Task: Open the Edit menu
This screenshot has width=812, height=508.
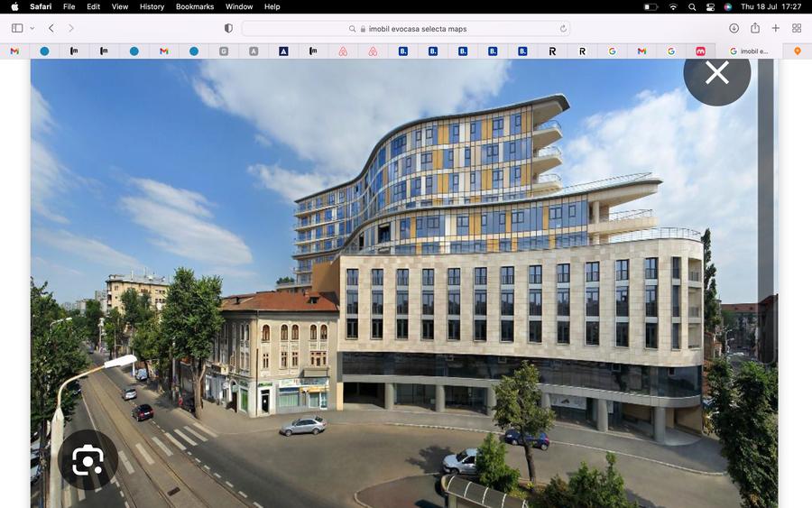Action: point(93,6)
